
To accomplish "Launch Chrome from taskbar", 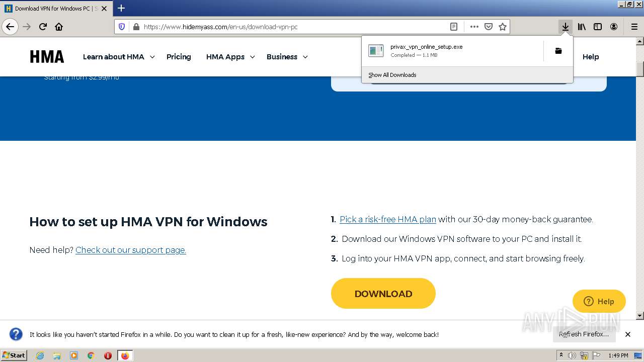I will coord(91,355).
